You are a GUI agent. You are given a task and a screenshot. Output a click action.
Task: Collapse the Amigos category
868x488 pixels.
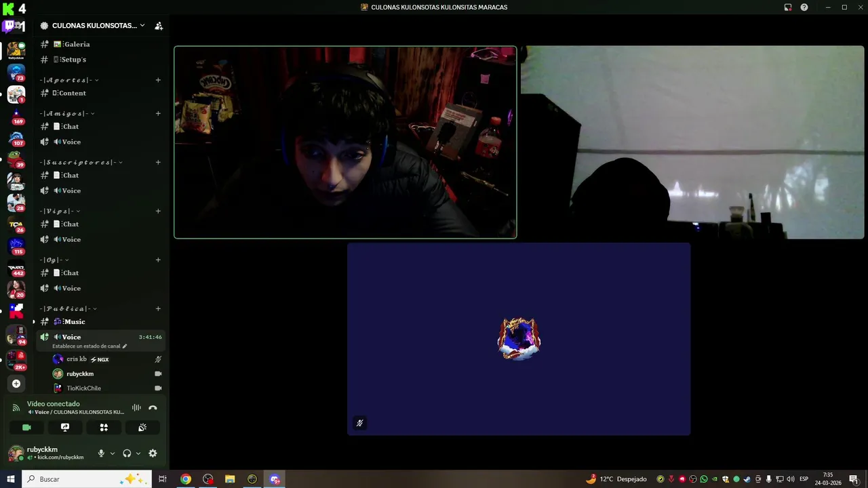(66, 113)
